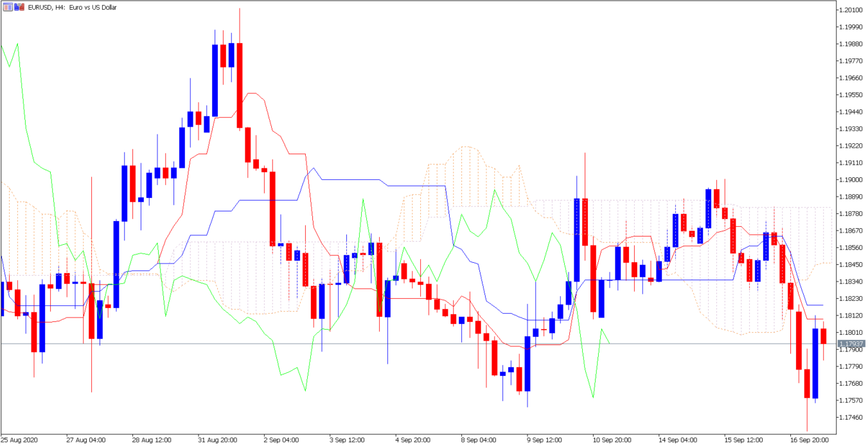Image resolution: width=868 pixels, height=446 pixels.
Task: Click the '27 Aug 04:00' time label
Action: [86, 440]
